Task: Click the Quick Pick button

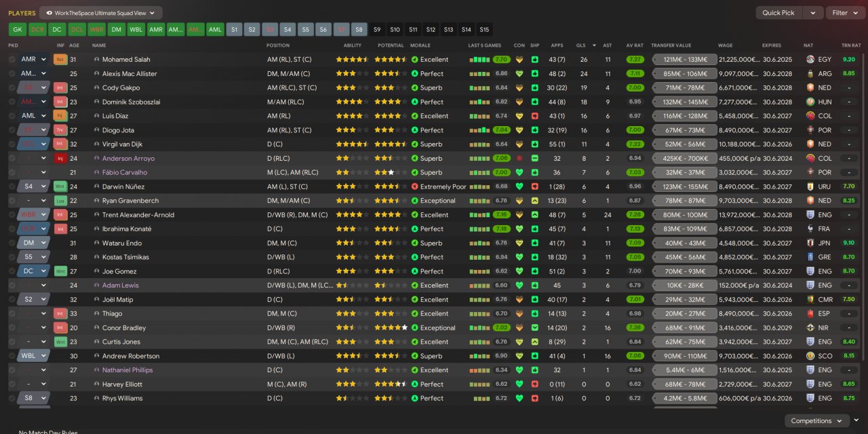Action: (778, 13)
